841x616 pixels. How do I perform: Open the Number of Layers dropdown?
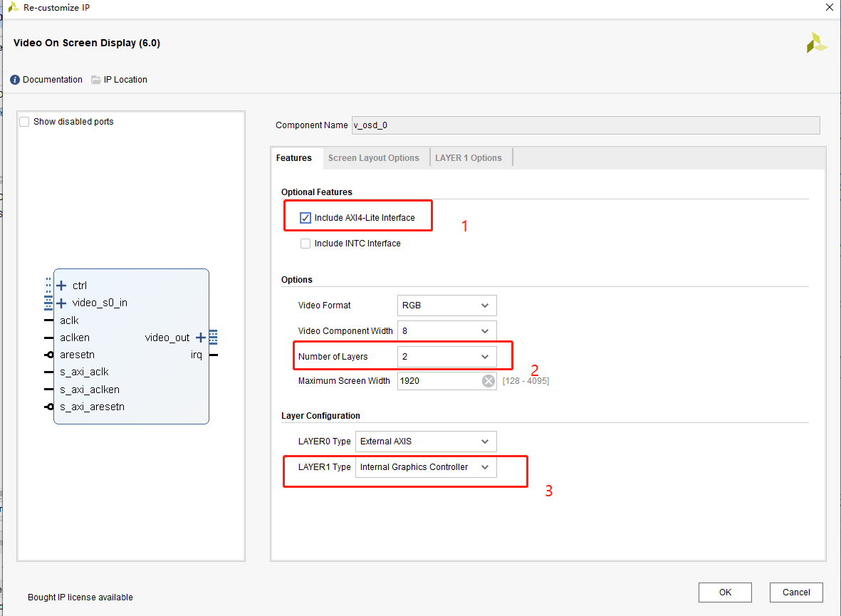(446, 357)
